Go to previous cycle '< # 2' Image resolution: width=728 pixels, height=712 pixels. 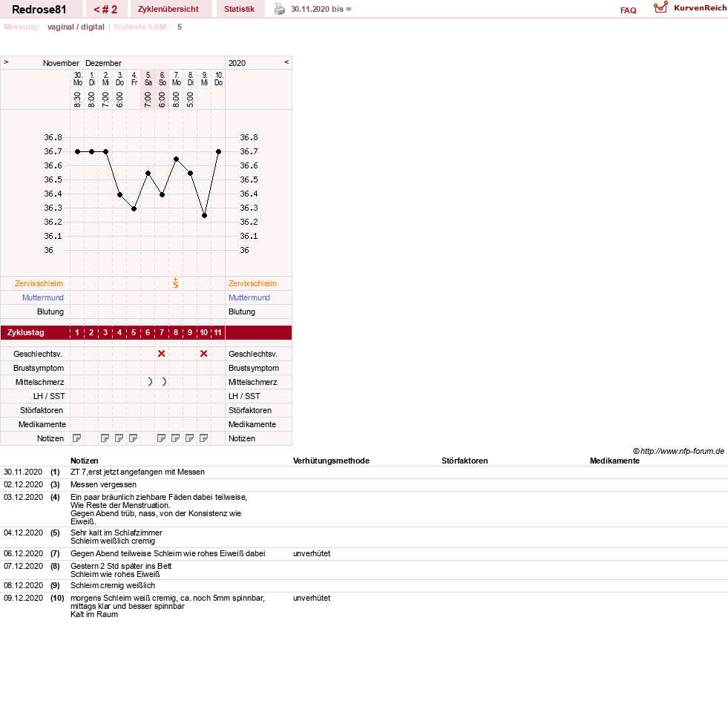[x=105, y=10]
